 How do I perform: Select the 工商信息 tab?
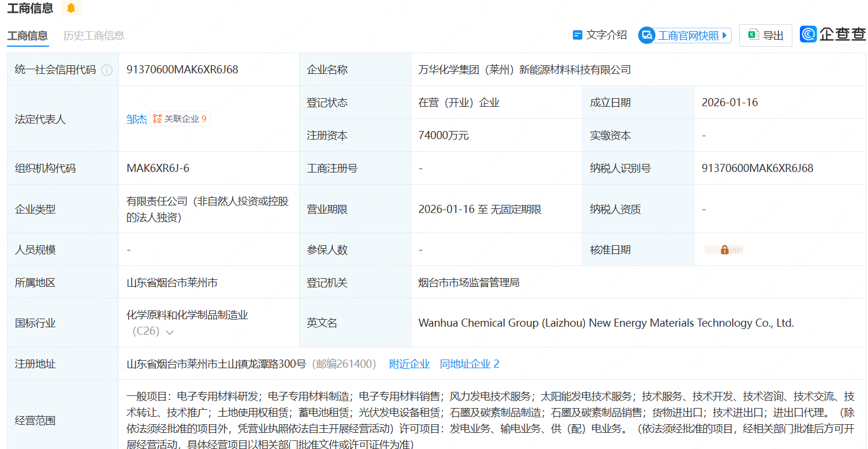pyautogui.click(x=27, y=36)
